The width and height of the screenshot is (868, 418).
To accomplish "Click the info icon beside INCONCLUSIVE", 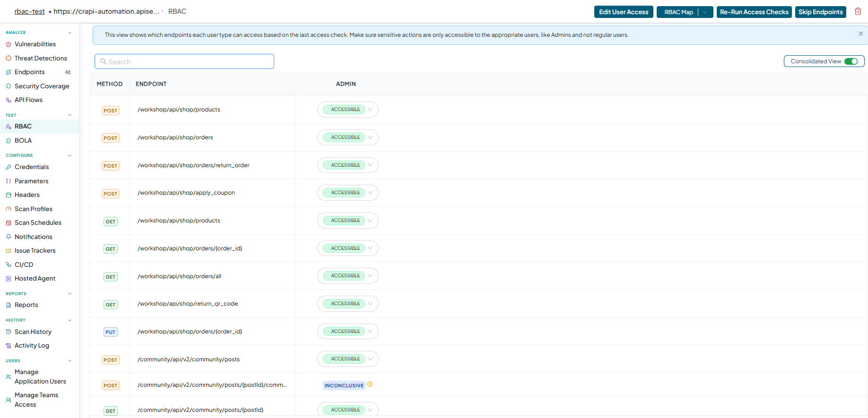I will click(370, 384).
